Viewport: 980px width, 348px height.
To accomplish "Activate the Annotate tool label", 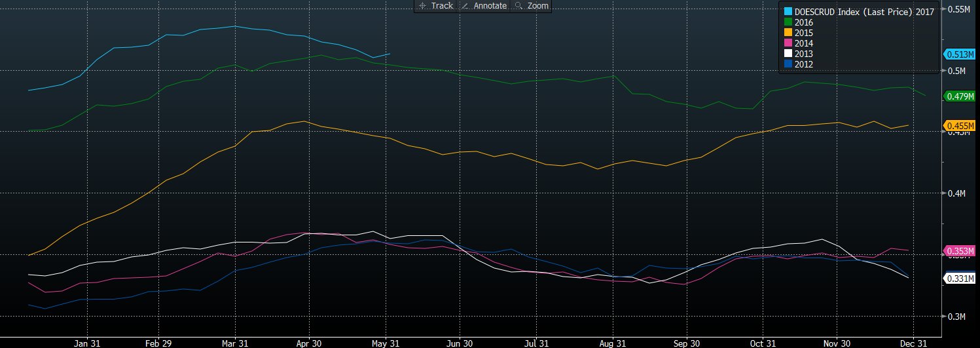I will [x=490, y=6].
